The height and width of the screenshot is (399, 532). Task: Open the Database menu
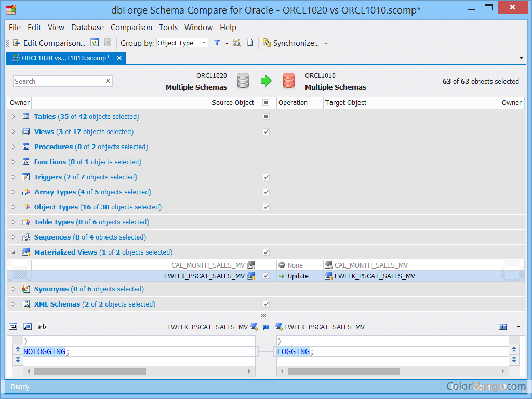click(87, 28)
